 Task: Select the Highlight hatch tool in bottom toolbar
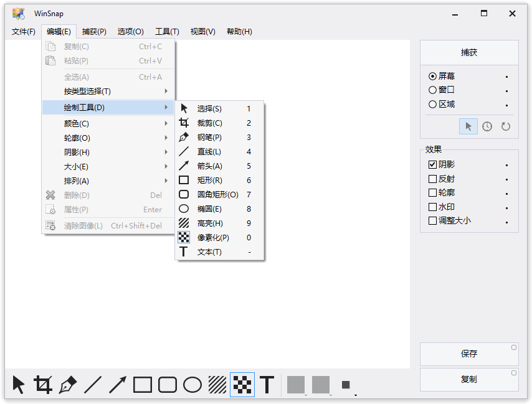coord(217,385)
